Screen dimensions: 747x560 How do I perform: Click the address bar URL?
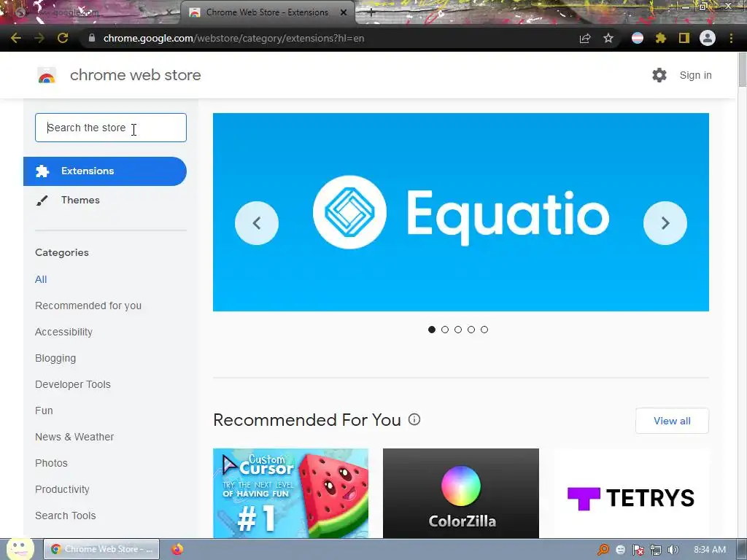[233, 38]
